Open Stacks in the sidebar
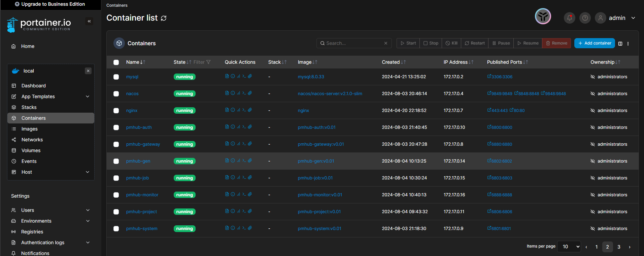 pyautogui.click(x=50, y=107)
